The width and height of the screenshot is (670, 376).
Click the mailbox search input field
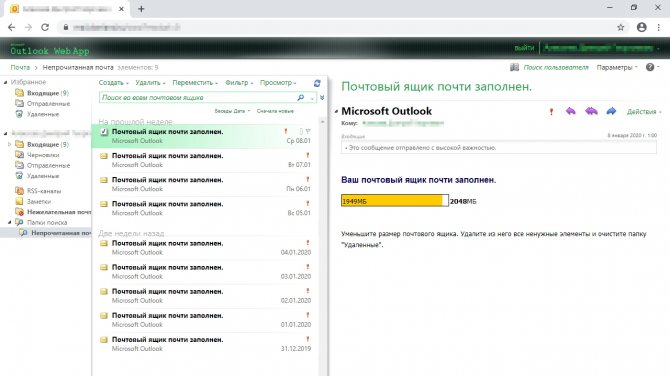198,98
